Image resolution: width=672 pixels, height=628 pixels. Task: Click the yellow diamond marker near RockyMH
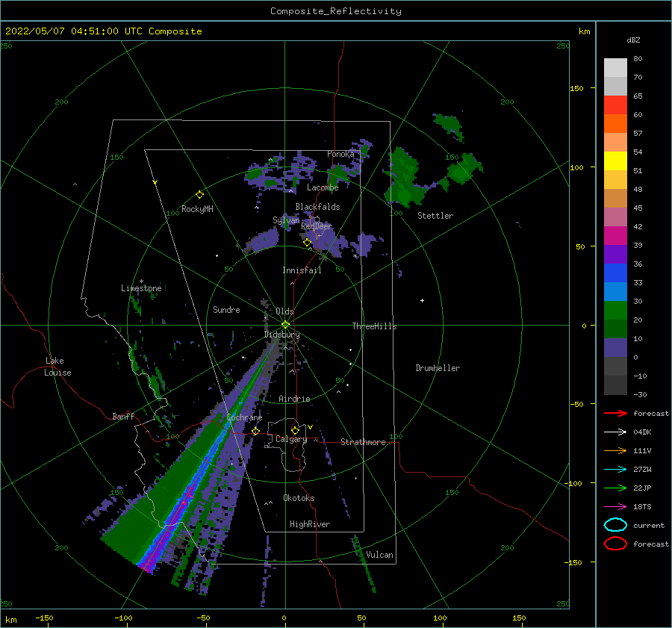point(199,195)
